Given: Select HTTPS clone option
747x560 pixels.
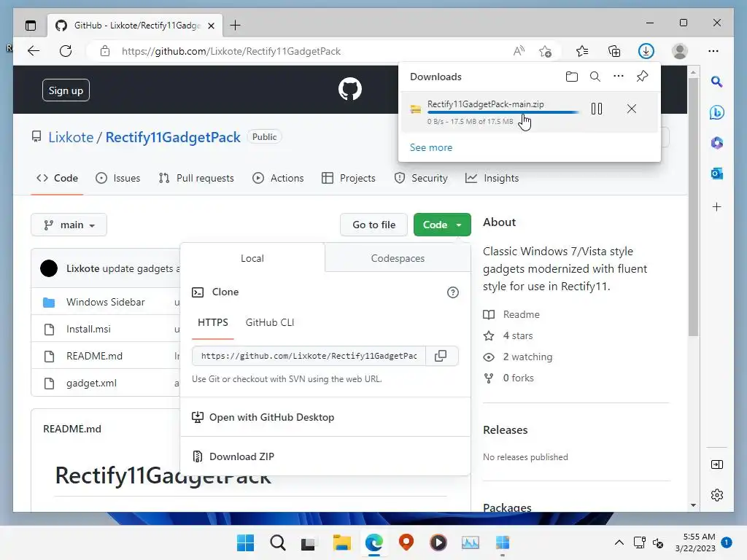Looking at the screenshot, I should (212, 322).
